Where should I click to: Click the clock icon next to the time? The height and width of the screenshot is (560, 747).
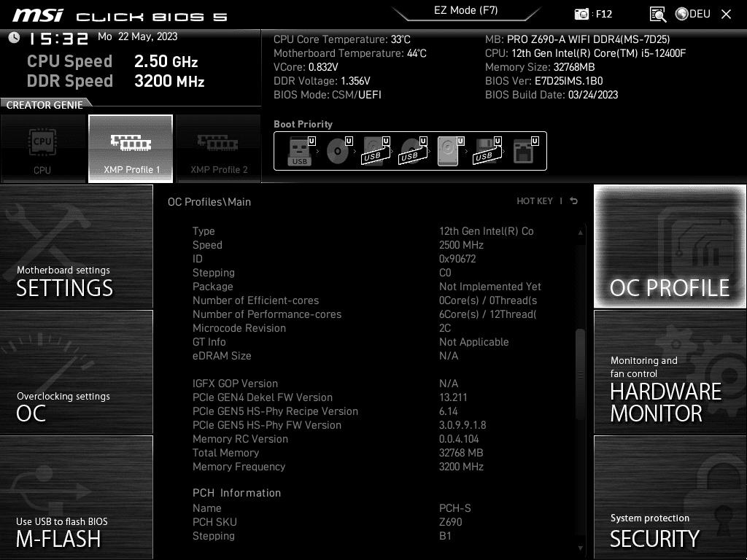click(x=14, y=37)
